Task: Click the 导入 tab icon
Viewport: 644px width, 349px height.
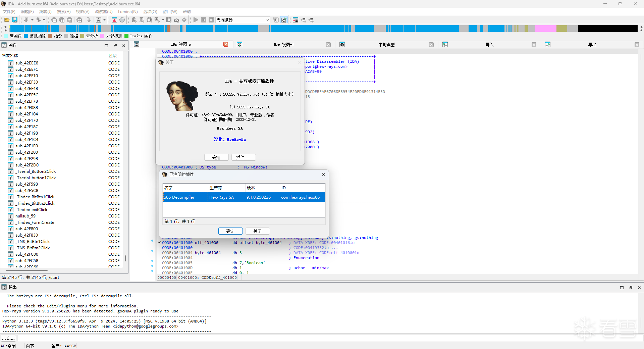Action: 445,45
